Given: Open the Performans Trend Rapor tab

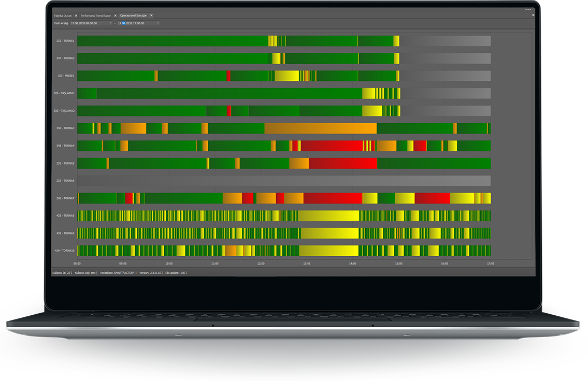Looking at the screenshot, I should [96, 16].
